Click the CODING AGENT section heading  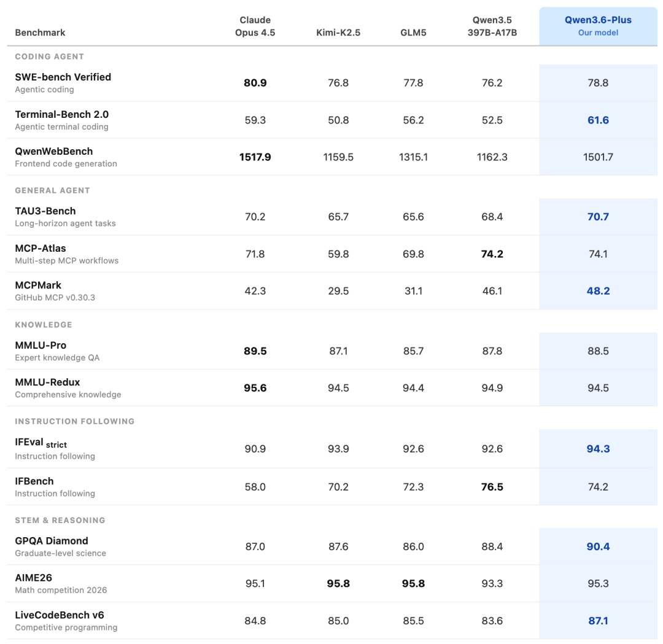pos(49,56)
